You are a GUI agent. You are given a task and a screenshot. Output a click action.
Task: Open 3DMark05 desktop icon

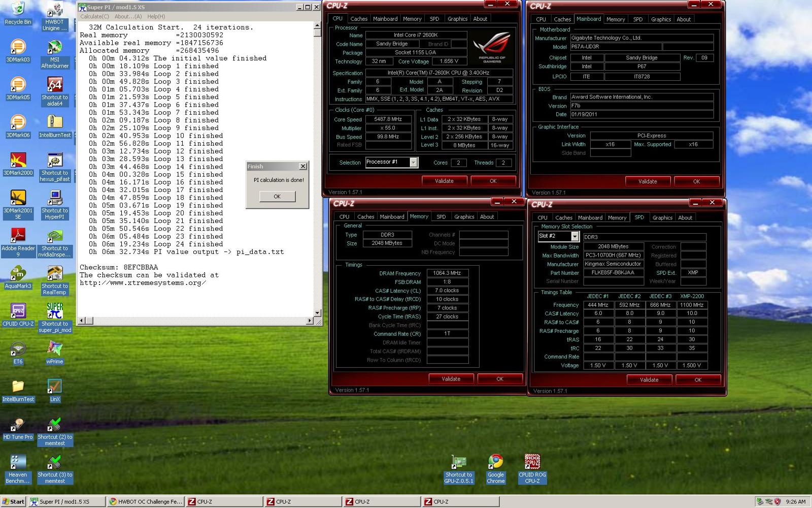tap(18, 88)
